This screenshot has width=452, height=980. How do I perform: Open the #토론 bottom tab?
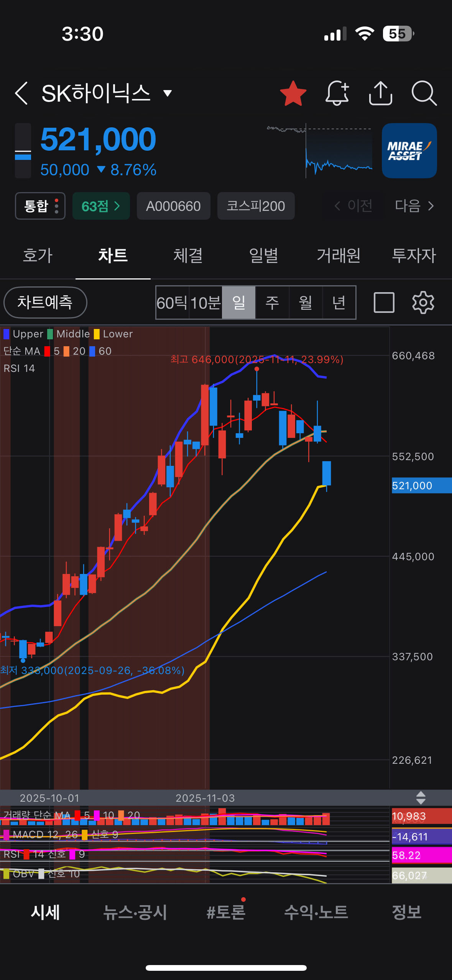pyautogui.click(x=226, y=912)
